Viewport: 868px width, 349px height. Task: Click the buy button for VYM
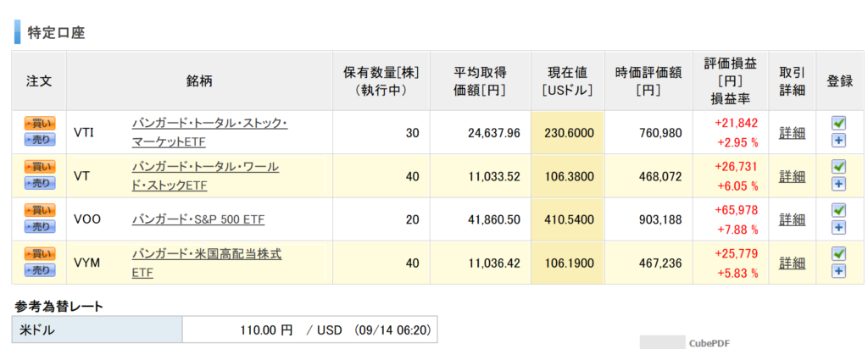click(x=40, y=253)
